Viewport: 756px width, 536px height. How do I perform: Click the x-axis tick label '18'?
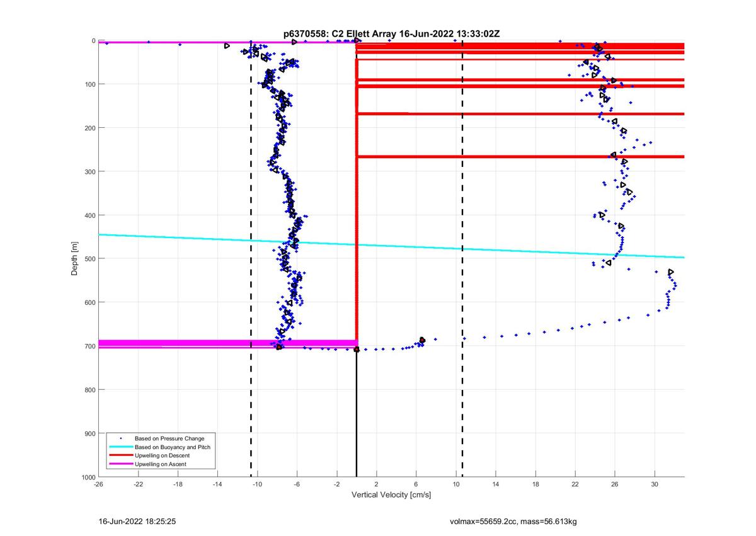535,485
